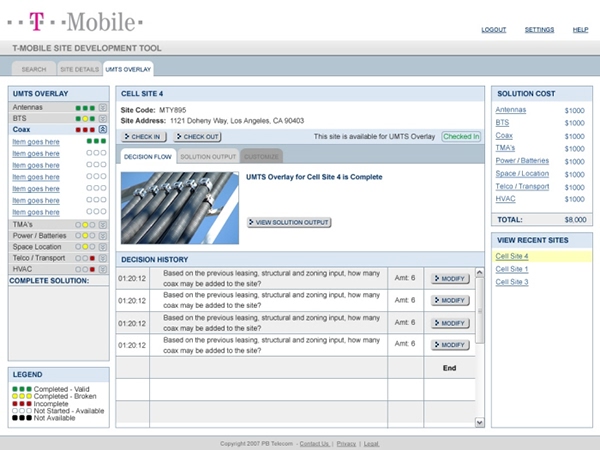
Task: Open the Space / Location cost link
Action: point(522,174)
